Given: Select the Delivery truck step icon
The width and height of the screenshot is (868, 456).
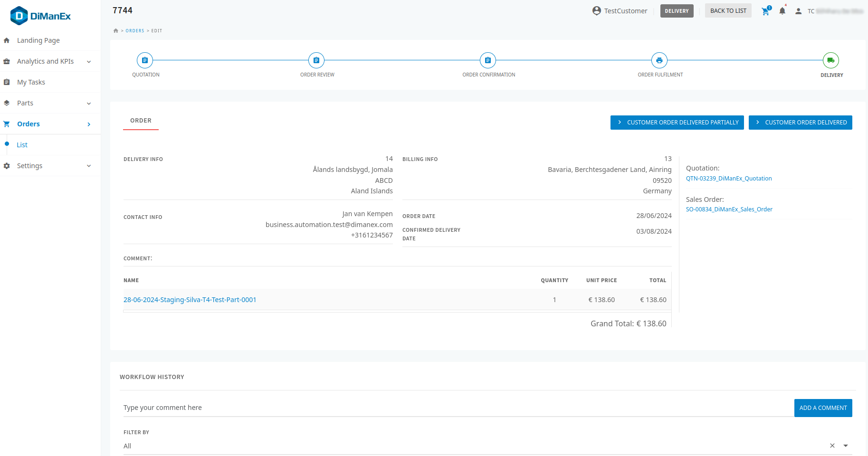Looking at the screenshot, I should [x=831, y=60].
